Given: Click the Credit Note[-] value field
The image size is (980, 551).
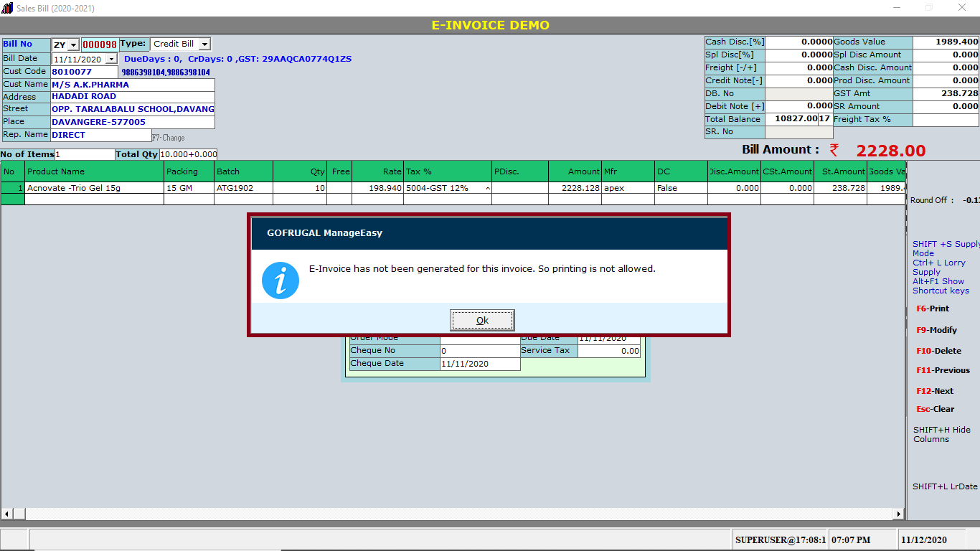Looking at the screenshot, I should pos(799,81).
